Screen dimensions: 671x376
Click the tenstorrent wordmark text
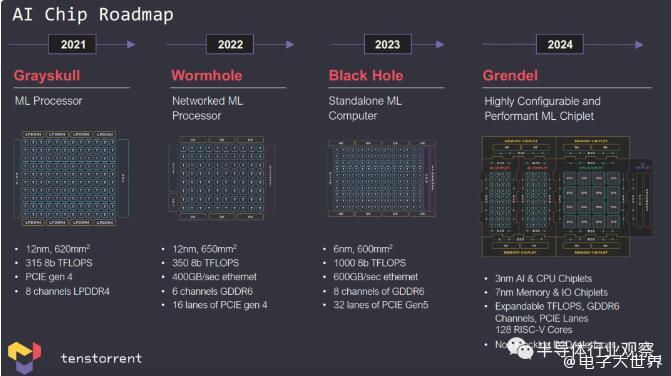coord(101,358)
